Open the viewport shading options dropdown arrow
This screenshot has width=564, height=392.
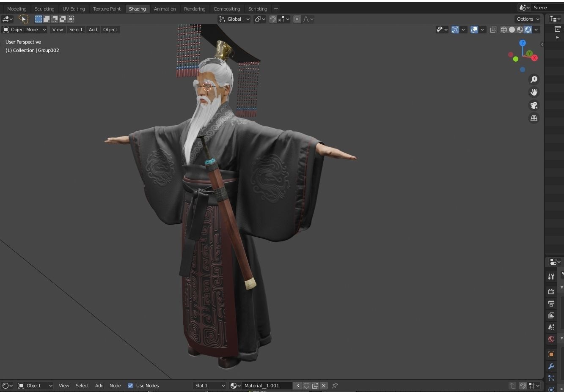[536, 30]
